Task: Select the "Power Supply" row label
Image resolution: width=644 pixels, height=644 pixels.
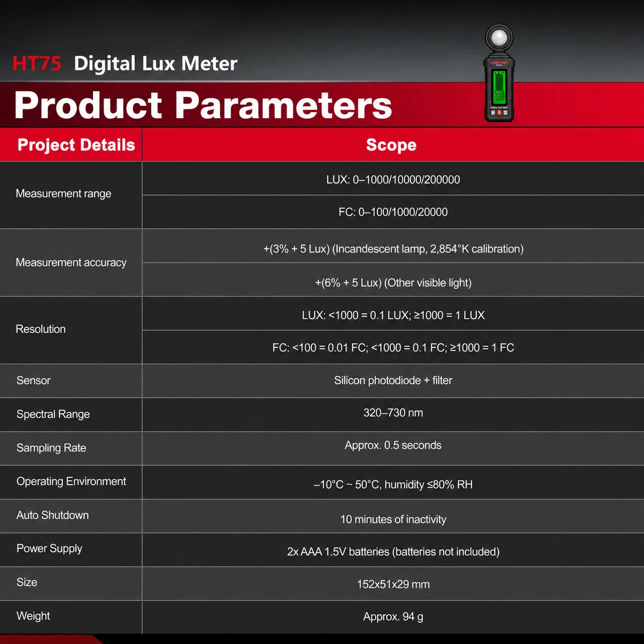Action: point(49,548)
